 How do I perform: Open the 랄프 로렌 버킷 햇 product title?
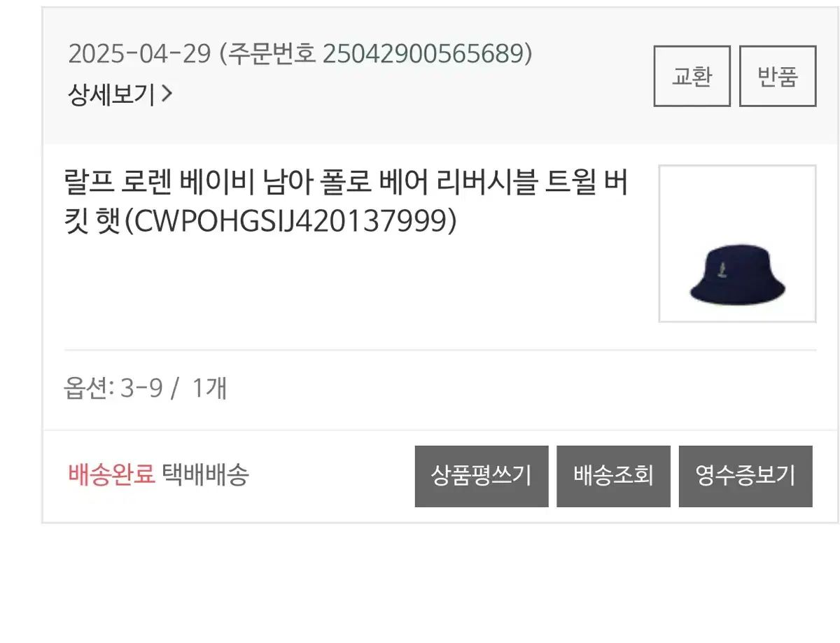(x=346, y=202)
